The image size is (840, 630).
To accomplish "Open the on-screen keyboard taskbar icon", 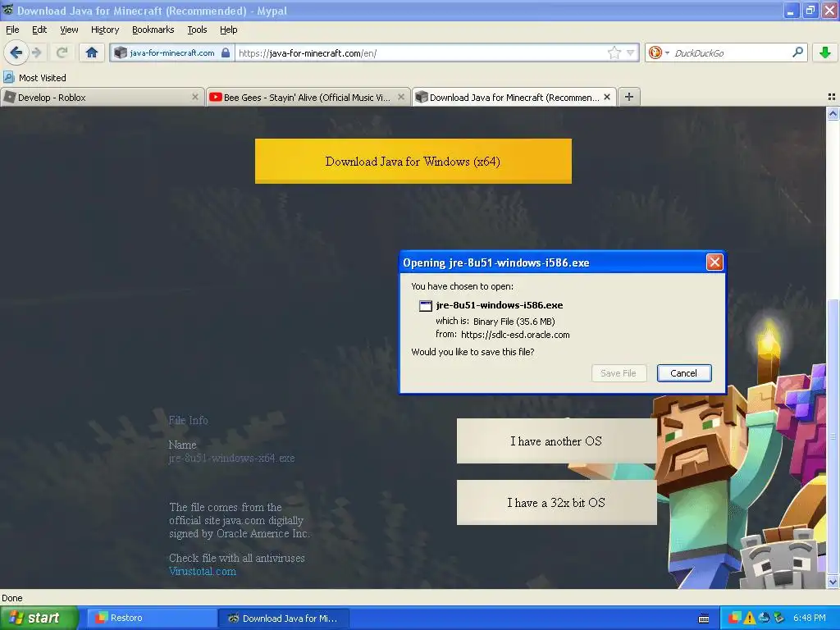I will pos(704,619).
